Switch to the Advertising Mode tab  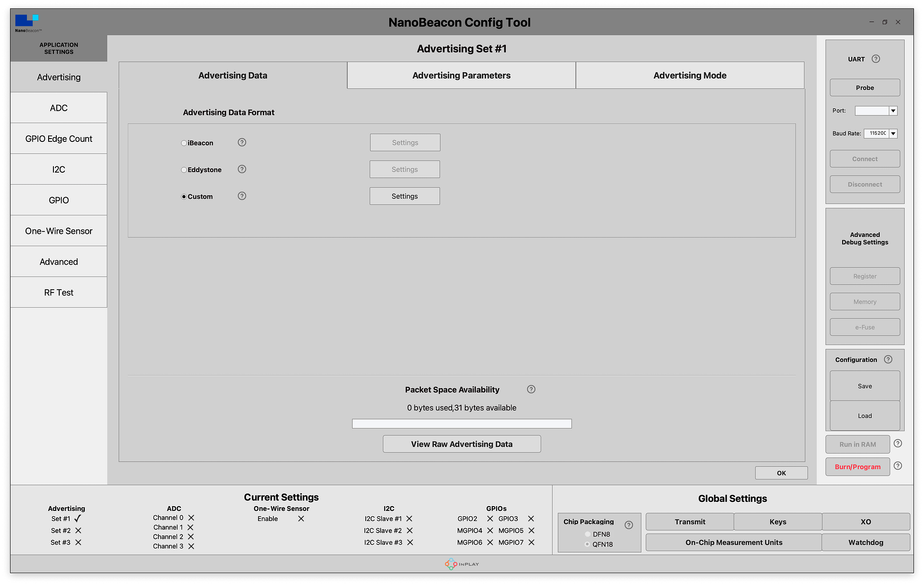point(690,75)
